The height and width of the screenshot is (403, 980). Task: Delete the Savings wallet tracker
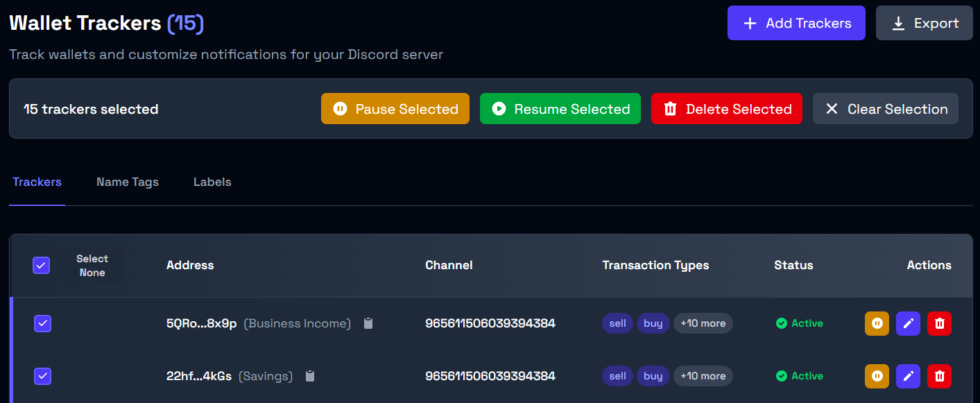(x=939, y=376)
